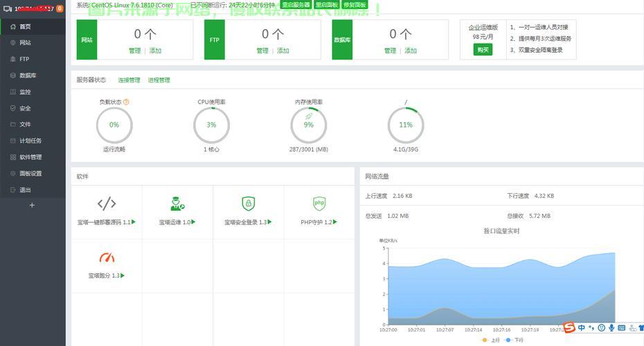Click the globe icon beside 网站 in sidebar
Screen dimensions: 644x346
click(12, 43)
